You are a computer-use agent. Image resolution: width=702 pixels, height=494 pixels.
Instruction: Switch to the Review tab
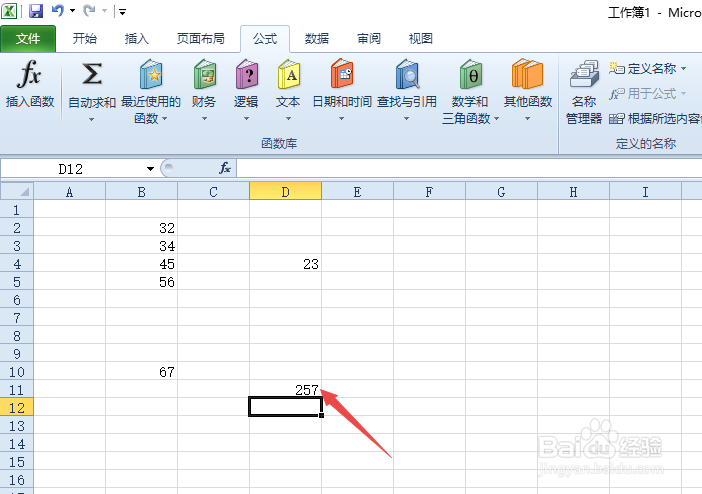tap(369, 39)
